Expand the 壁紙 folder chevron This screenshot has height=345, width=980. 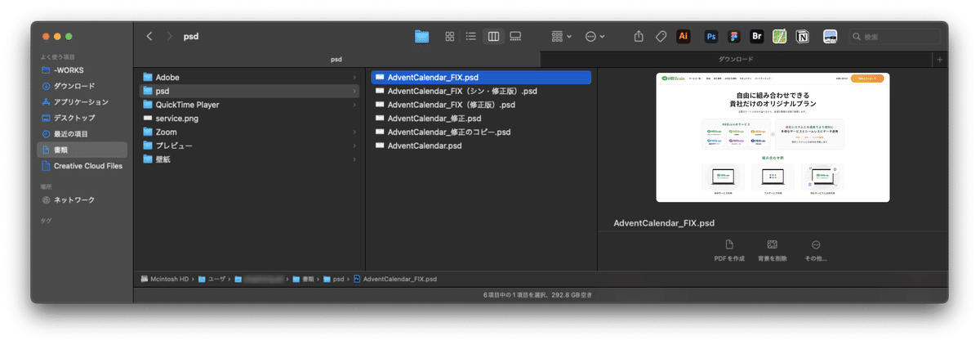click(x=354, y=159)
